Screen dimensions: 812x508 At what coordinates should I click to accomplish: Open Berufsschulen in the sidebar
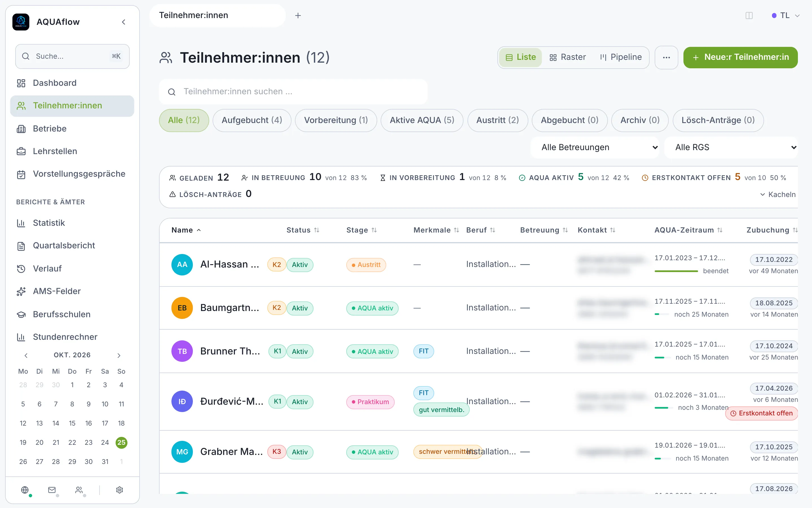click(72, 314)
